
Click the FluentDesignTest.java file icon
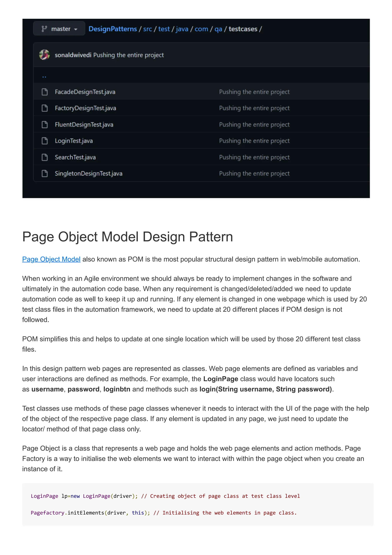tap(45, 124)
